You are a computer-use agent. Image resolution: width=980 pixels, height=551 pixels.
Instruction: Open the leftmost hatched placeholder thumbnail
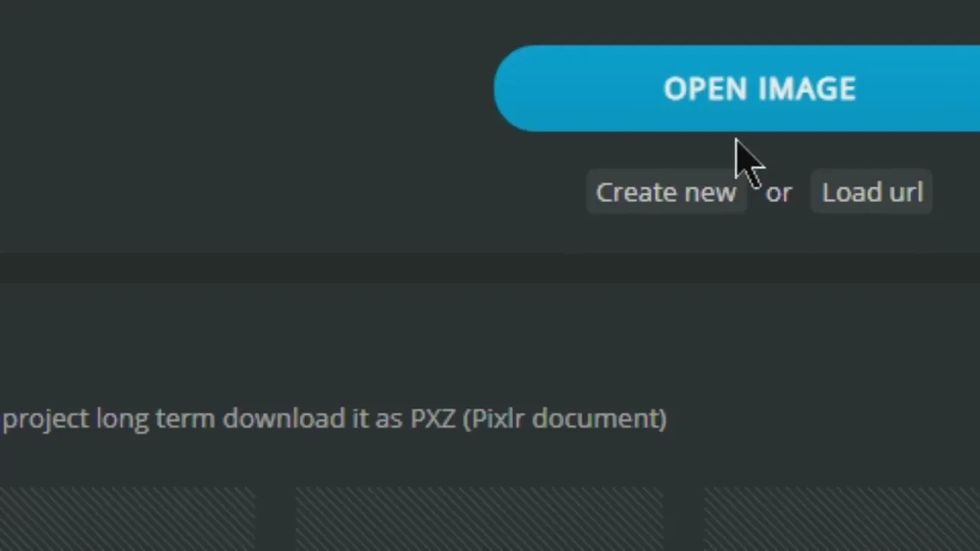point(126,519)
